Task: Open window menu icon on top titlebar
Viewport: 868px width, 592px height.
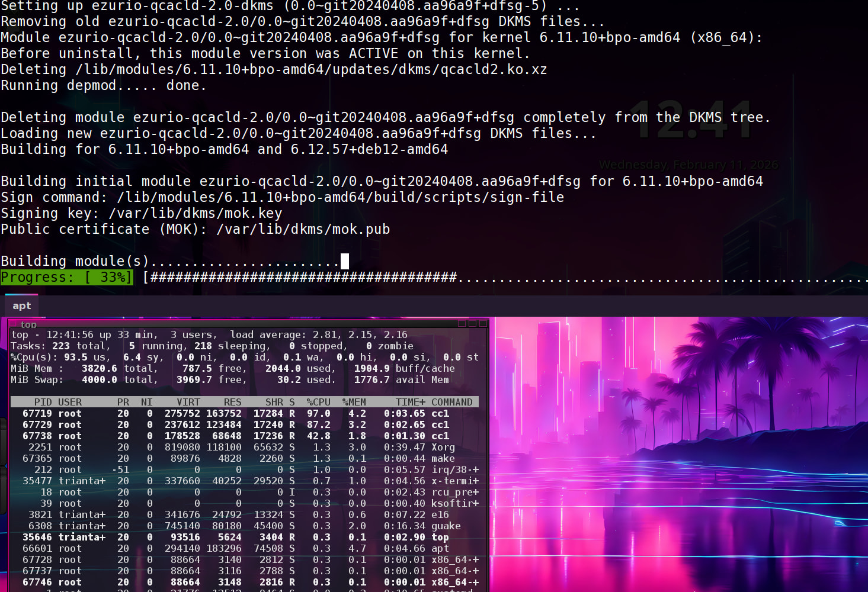Action: (13, 324)
